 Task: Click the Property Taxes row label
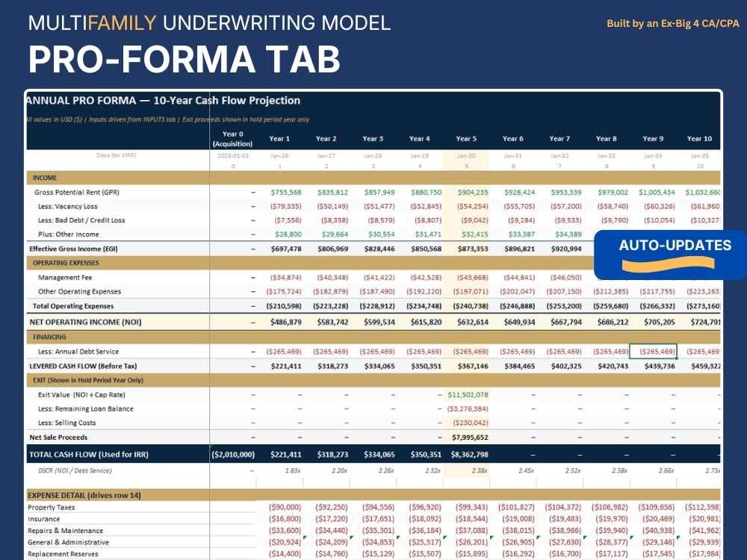click(x=51, y=508)
